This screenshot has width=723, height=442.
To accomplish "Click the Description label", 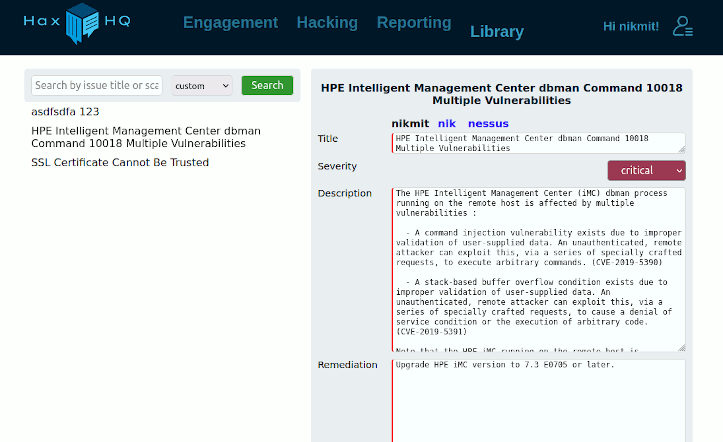I will [344, 194].
